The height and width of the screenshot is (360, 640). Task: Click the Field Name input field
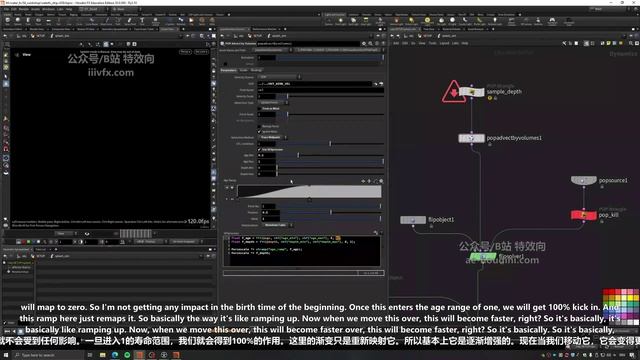point(321,90)
